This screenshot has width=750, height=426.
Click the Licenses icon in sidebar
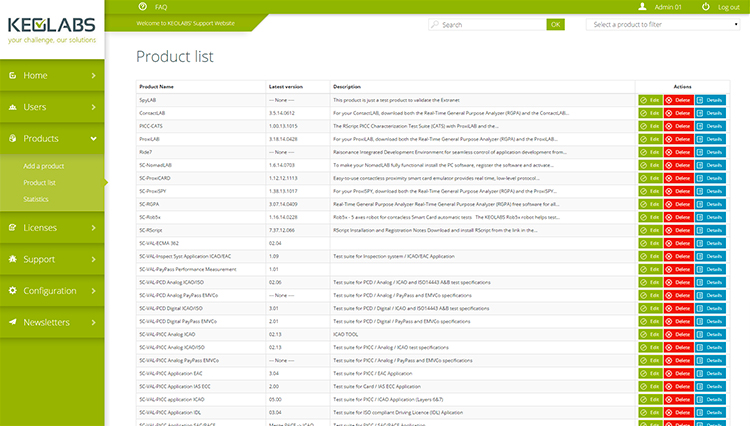coord(13,228)
